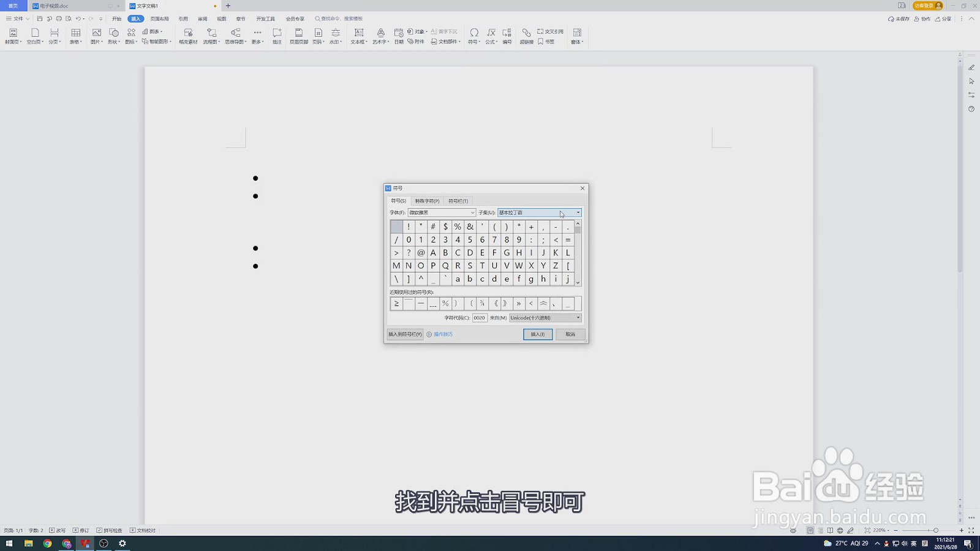Open the document parts (文档部件) dropdown
The image size is (980, 551).
pyautogui.click(x=445, y=42)
